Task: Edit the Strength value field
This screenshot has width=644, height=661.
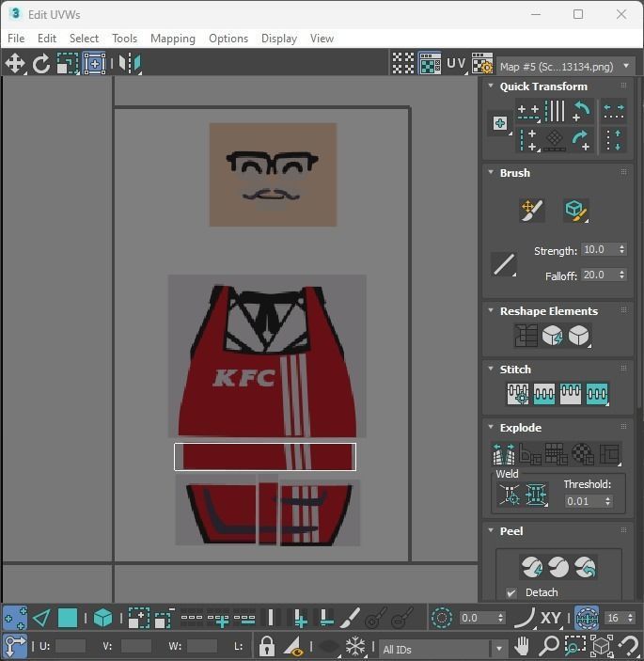Action: pyautogui.click(x=599, y=249)
